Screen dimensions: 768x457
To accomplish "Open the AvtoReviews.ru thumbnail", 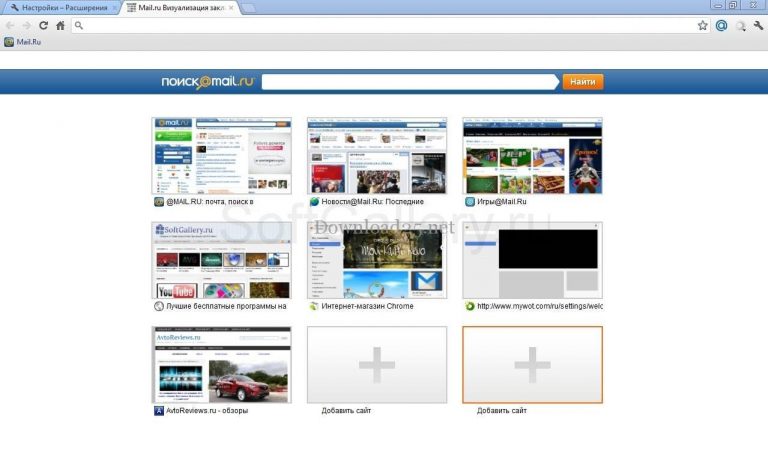I will 221,365.
